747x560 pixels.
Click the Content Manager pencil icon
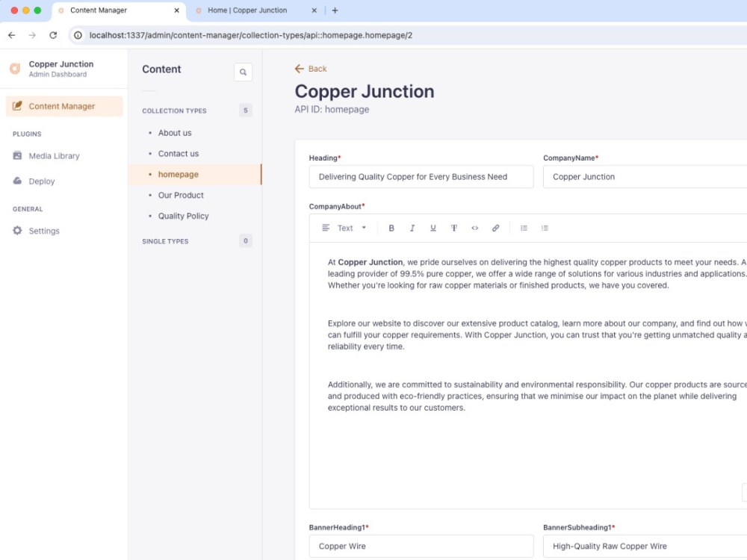click(17, 106)
